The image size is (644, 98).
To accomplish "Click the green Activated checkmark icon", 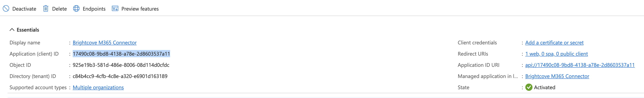I will click(x=529, y=87).
